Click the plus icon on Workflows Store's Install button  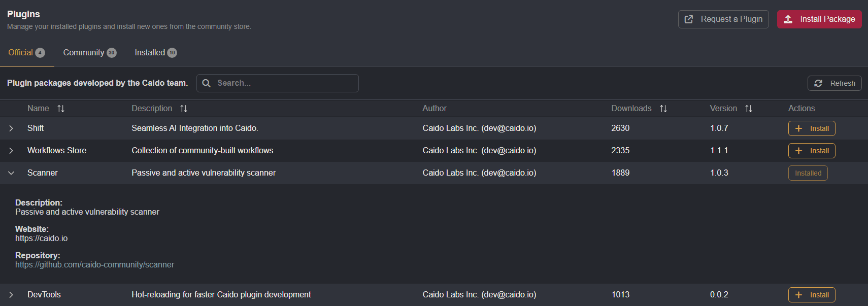[799, 151]
